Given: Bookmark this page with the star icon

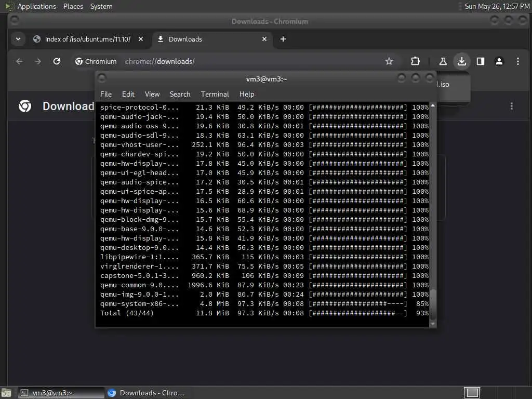Looking at the screenshot, I should point(389,61).
